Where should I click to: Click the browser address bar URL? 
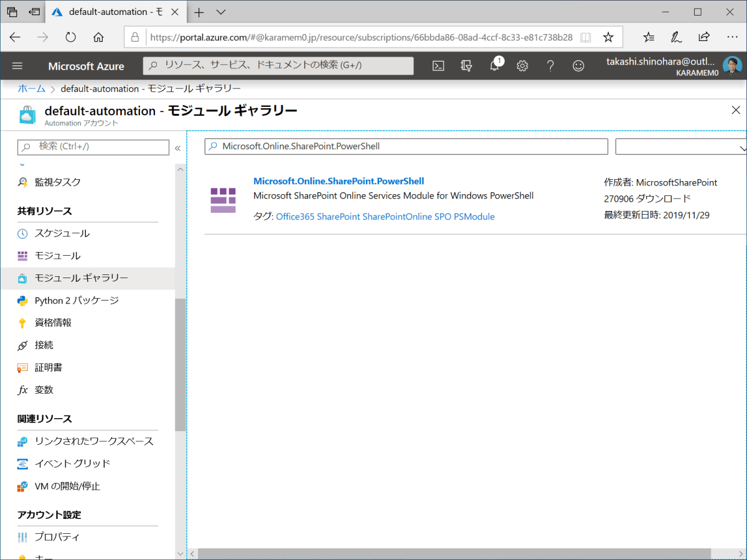[361, 37]
